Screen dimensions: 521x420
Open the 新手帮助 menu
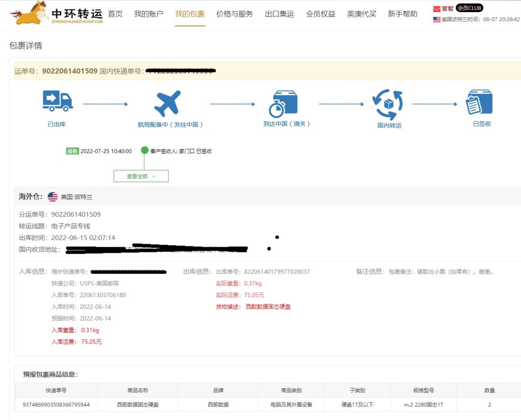(402, 14)
